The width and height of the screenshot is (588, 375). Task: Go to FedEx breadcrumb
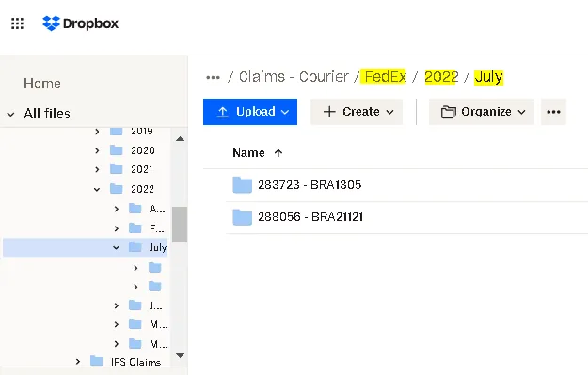point(385,77)
